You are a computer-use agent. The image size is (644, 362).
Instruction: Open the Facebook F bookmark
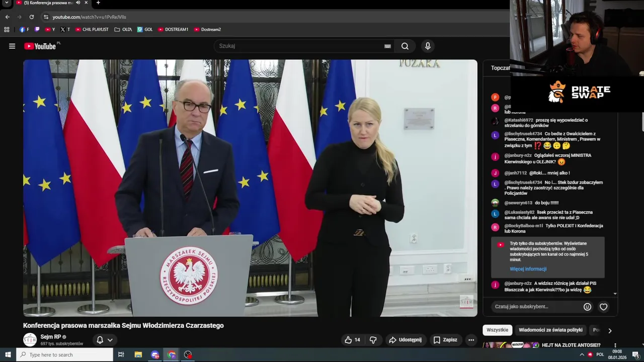tap(24, 30)
